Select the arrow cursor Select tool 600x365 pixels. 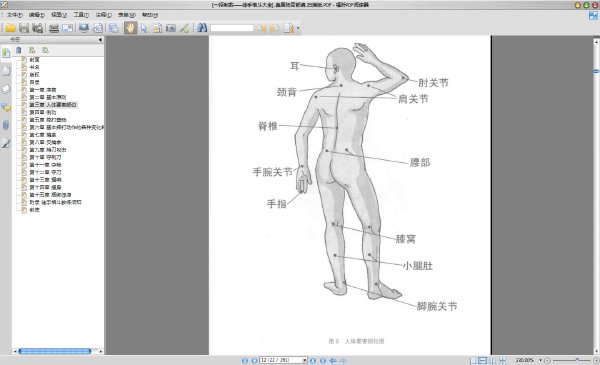(144, 28)
